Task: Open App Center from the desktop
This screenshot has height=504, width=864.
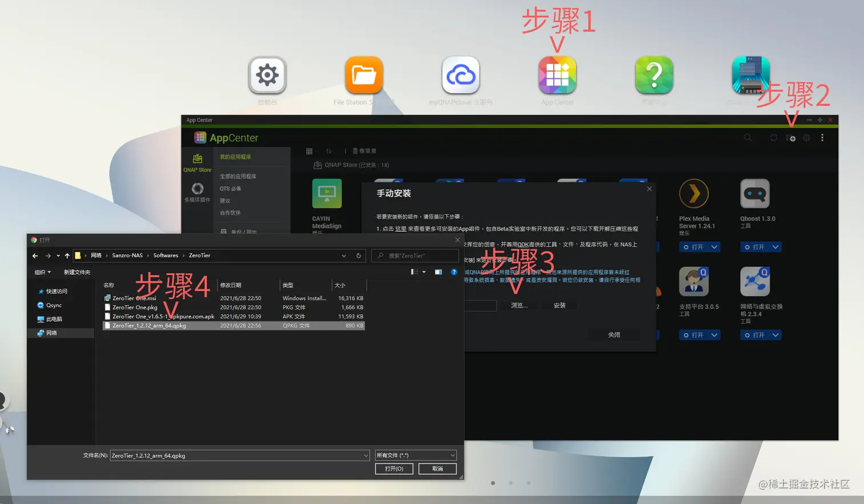Action: [x=557, y=74]
